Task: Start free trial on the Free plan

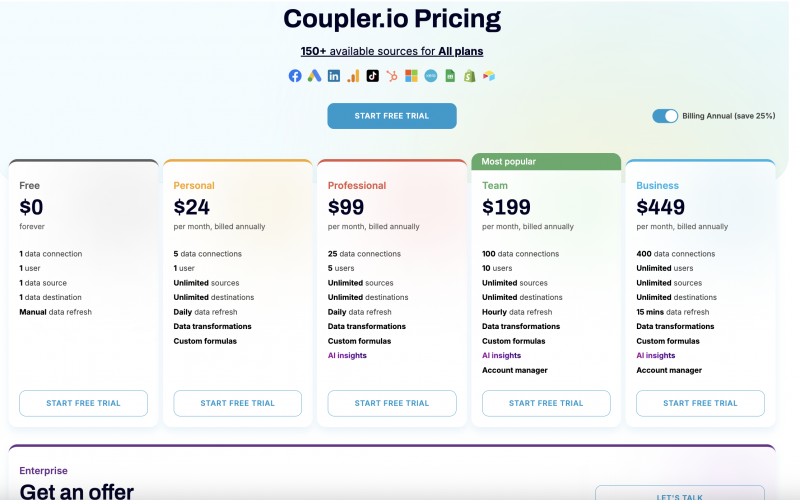Action: click(83, 403)
